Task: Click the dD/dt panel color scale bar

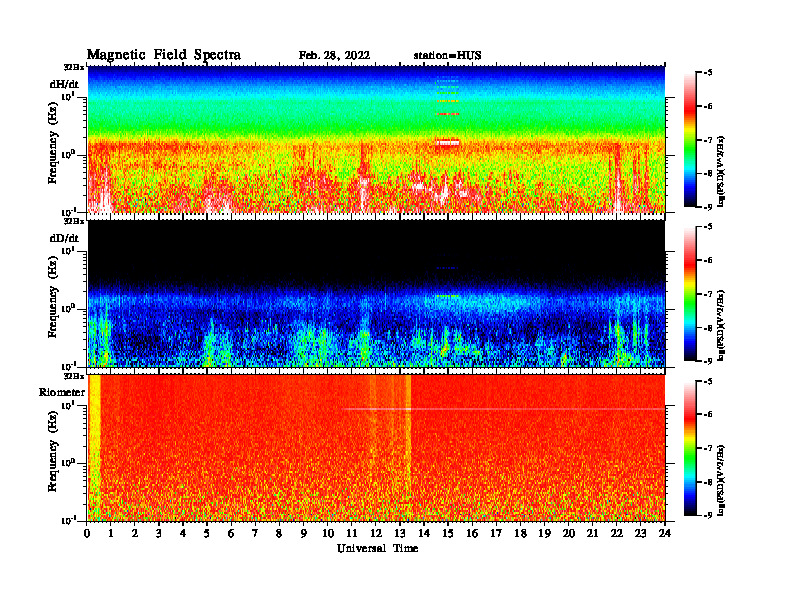Action: pyautogui.click(x=690, y=294)
